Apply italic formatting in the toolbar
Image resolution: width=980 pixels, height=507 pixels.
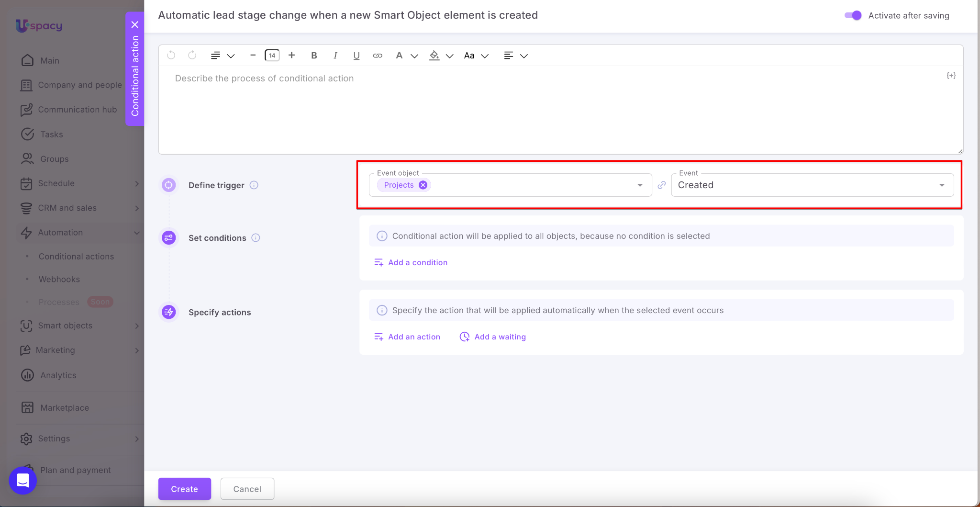(335, 56)
